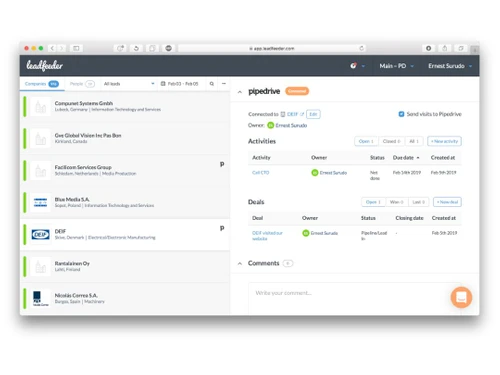Collapse the Comments section chevron
This screenshot has width=500, height=375.
pos(240,263)
